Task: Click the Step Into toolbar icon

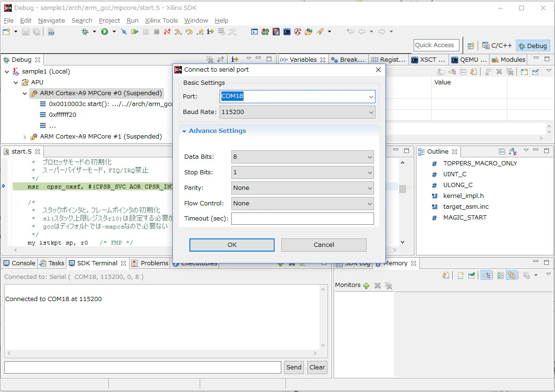Action: coord(178,32)
